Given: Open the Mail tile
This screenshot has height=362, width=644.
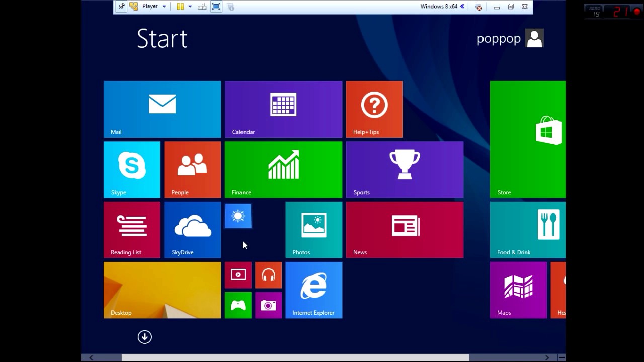Looking at the screenshot, I should pos(162,109).
